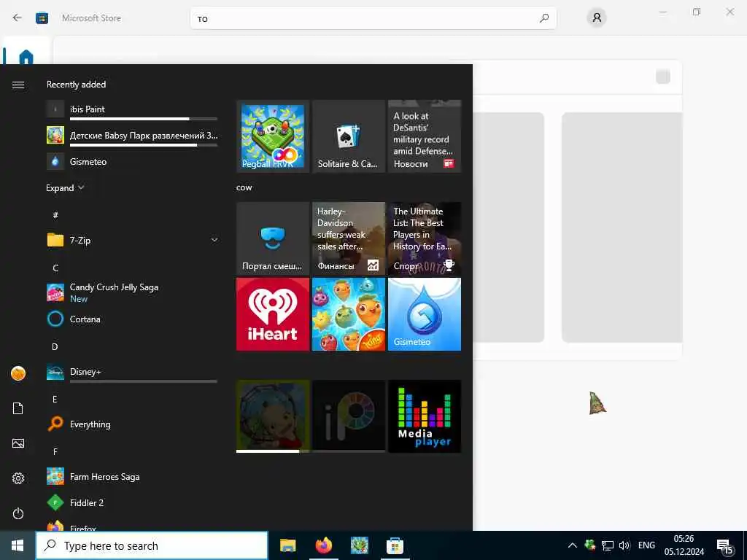Click the Power button in Start sidebar
747x560 pixels.
(x=18, y=513)
